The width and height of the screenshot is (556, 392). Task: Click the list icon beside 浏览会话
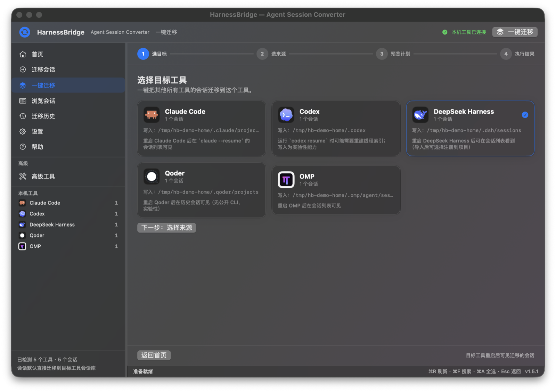[23, 101]
